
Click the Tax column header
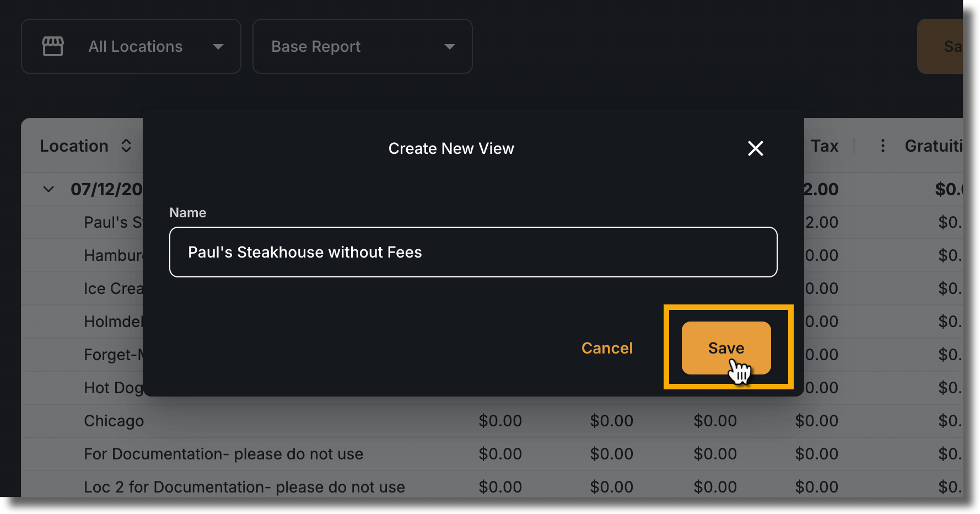coord(824,146)
